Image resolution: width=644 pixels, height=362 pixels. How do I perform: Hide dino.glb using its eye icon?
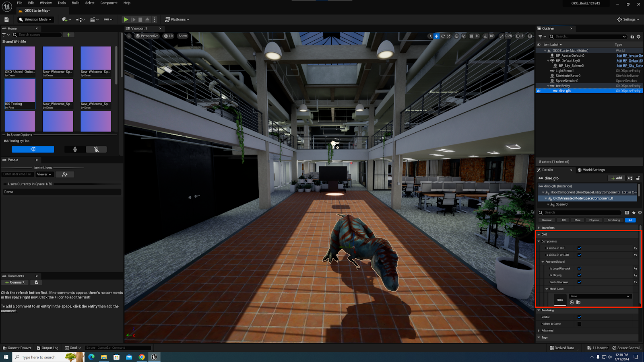pyautogui.click(x=539, y=91)
